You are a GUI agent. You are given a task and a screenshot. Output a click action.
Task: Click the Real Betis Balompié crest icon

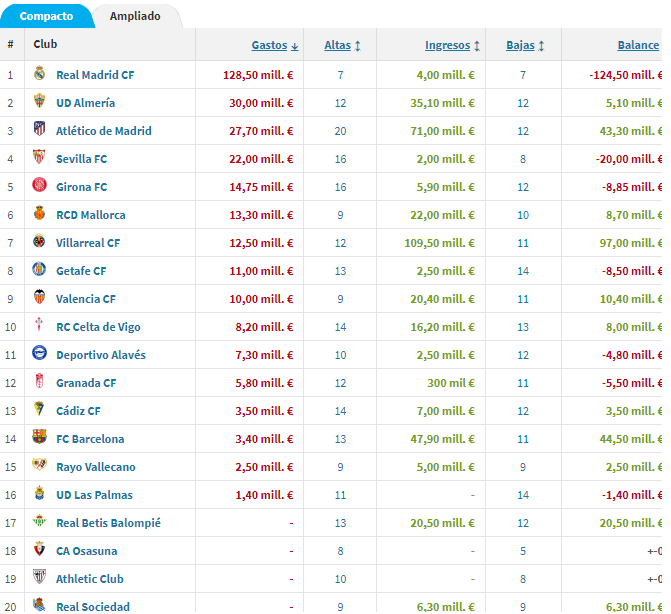39,521
